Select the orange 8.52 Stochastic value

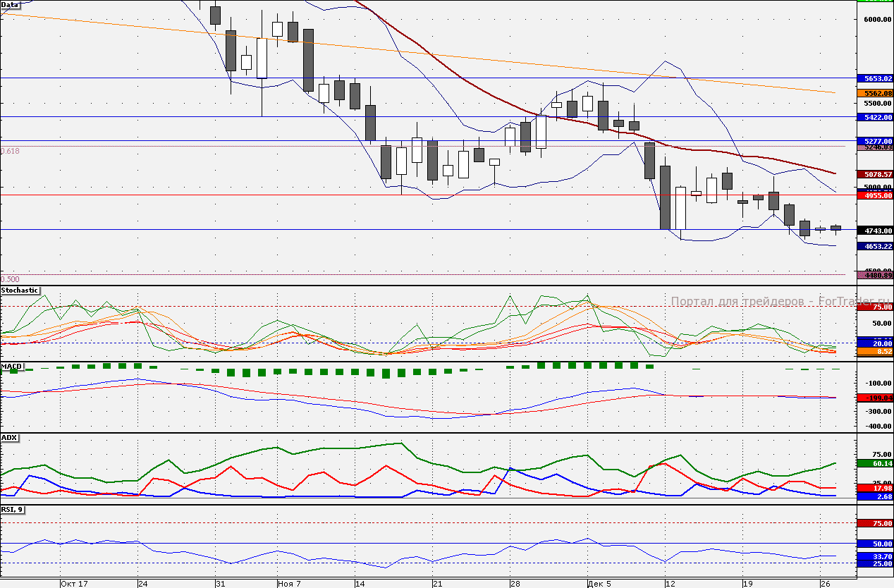coord(875,350)
